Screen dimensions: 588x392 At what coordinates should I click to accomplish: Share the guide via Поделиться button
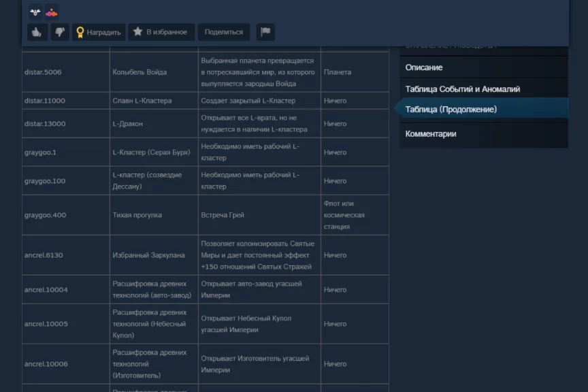click(223, 32)
